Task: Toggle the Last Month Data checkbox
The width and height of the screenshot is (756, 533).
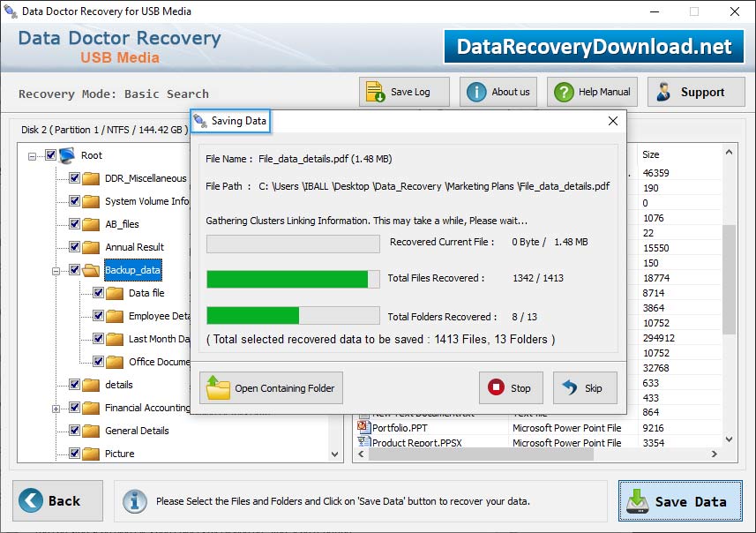Action: pos(98,339)
